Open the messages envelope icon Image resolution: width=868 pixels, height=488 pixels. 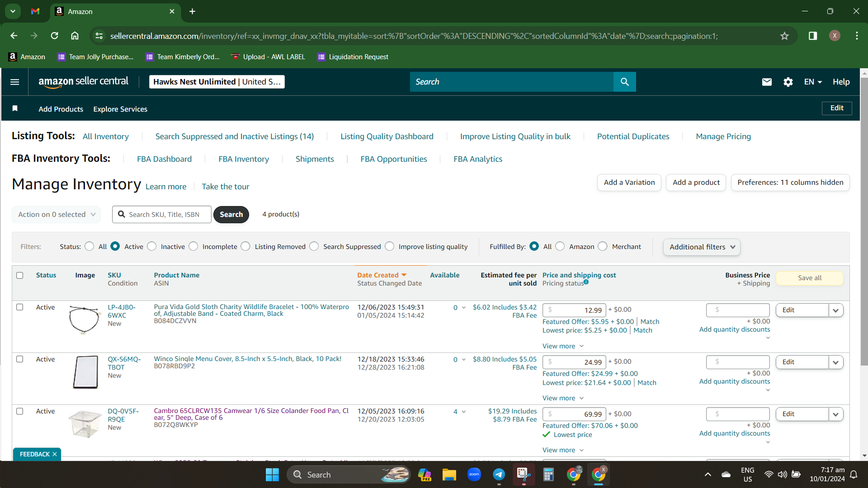767,82
